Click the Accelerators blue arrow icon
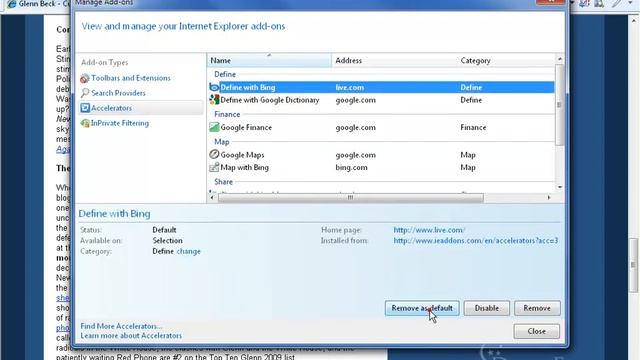The height and width of the screenshot is (360, 640). coord(84,108)
